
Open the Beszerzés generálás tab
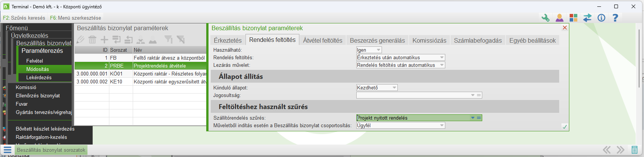click(x=377, y=40)
